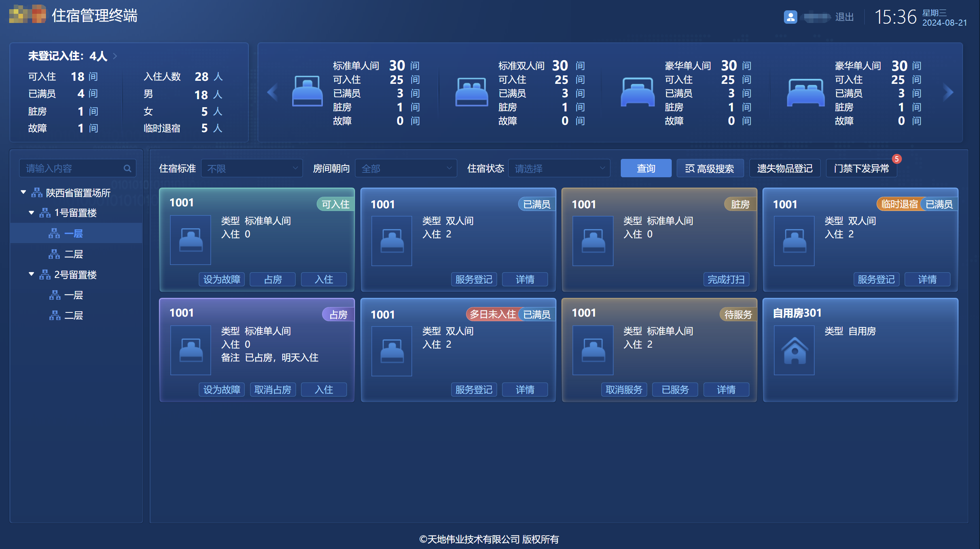Open 遗失物品登记 registration page
Viewport: 980px width, 549px height.
[784, 168]
